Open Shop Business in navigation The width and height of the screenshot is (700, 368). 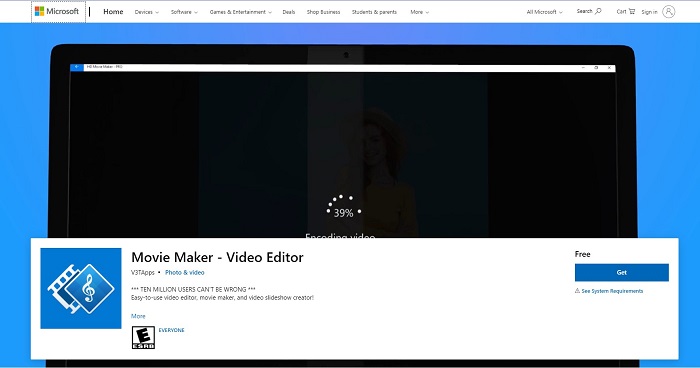pyautogui.click(x=323, y=12)
